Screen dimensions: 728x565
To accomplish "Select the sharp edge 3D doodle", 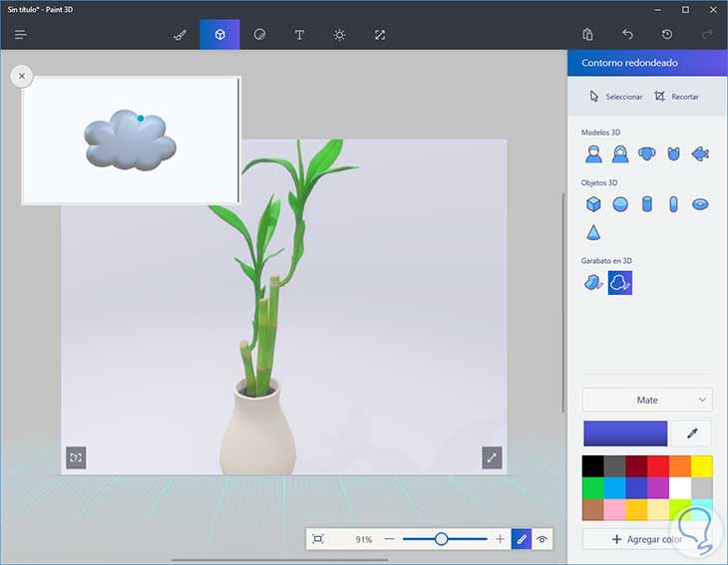I will pos(593,283).
